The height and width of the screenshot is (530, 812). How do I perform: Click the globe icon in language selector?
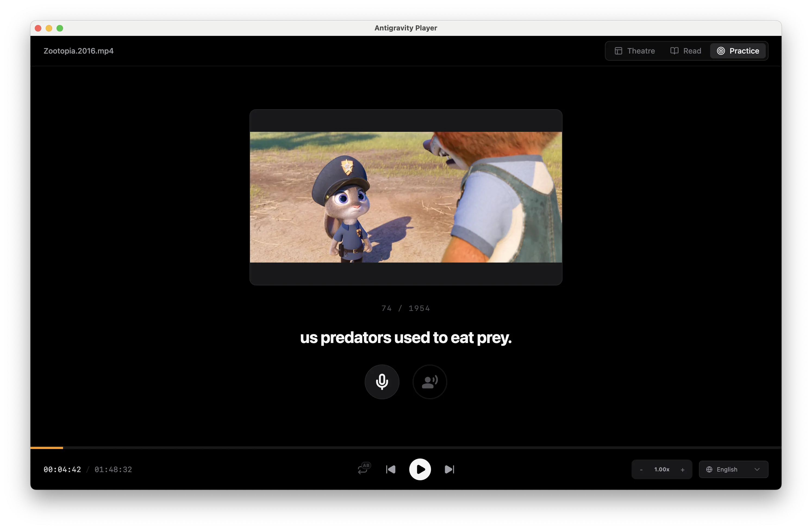[x=709, y=469]
